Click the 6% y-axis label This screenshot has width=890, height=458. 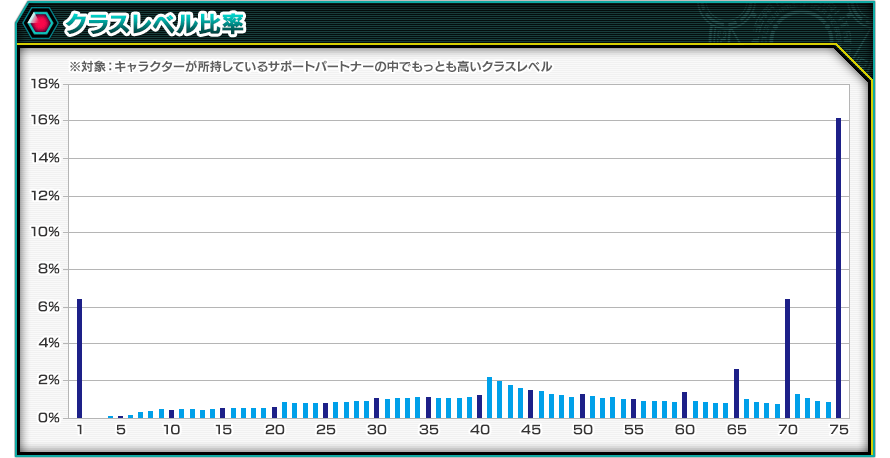click(x=48, y=306)
